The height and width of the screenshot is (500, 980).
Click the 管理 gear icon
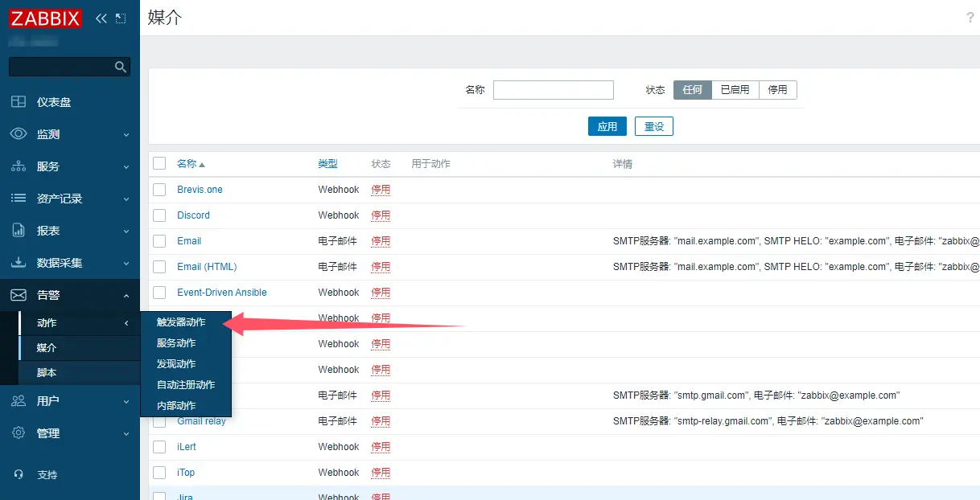[19, 433]
